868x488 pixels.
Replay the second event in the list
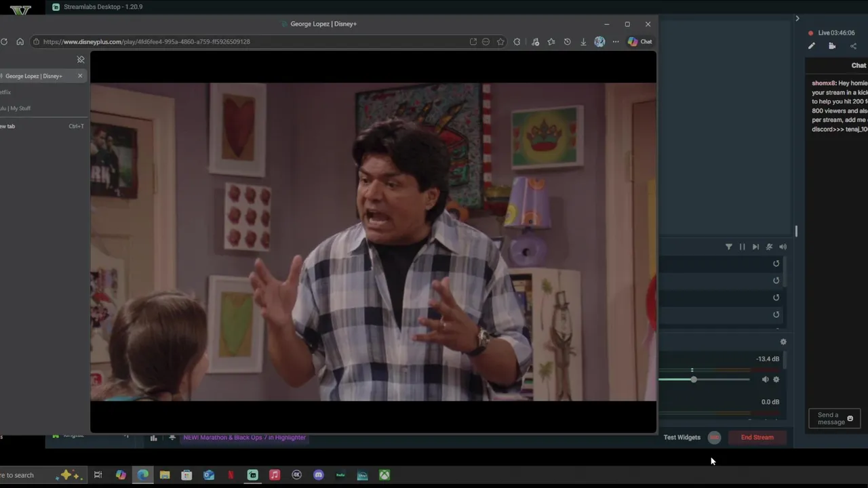click(776, 281)
